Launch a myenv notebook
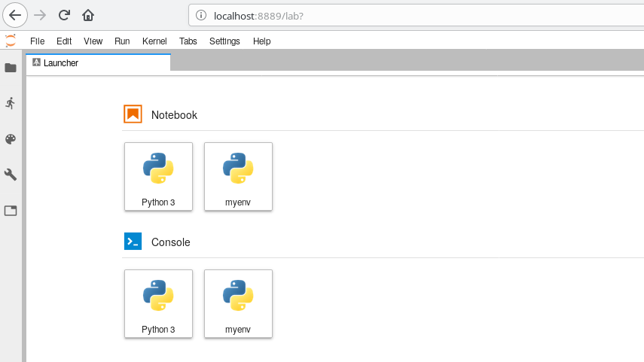This screenshot has width=644, height=362. coord(238,176)
